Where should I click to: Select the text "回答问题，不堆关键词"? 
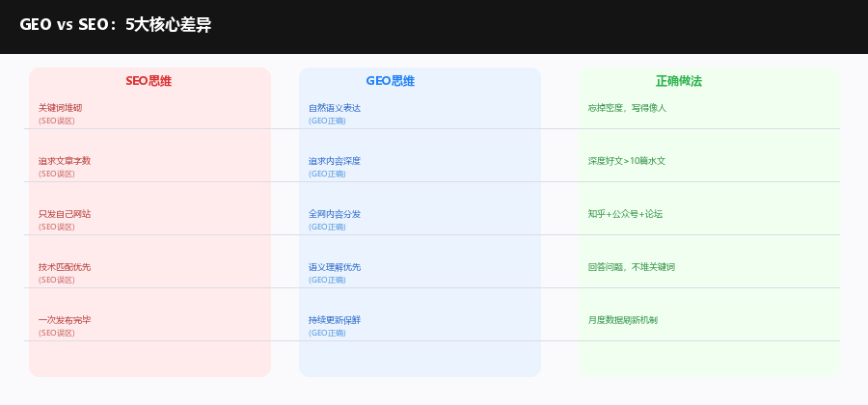pos(632,267)
